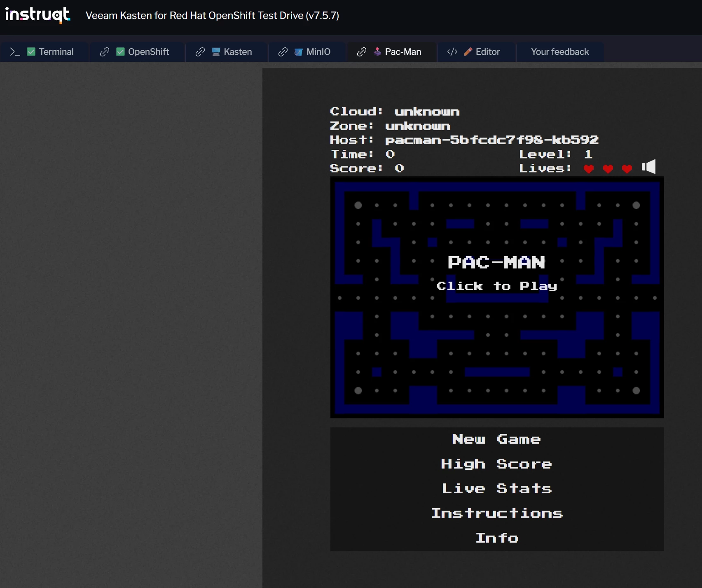Click the 'Click to Play' text

(497, 286)
